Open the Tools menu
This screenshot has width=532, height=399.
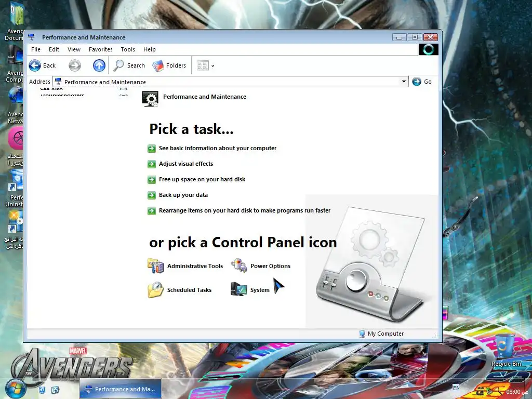[128, 49]
